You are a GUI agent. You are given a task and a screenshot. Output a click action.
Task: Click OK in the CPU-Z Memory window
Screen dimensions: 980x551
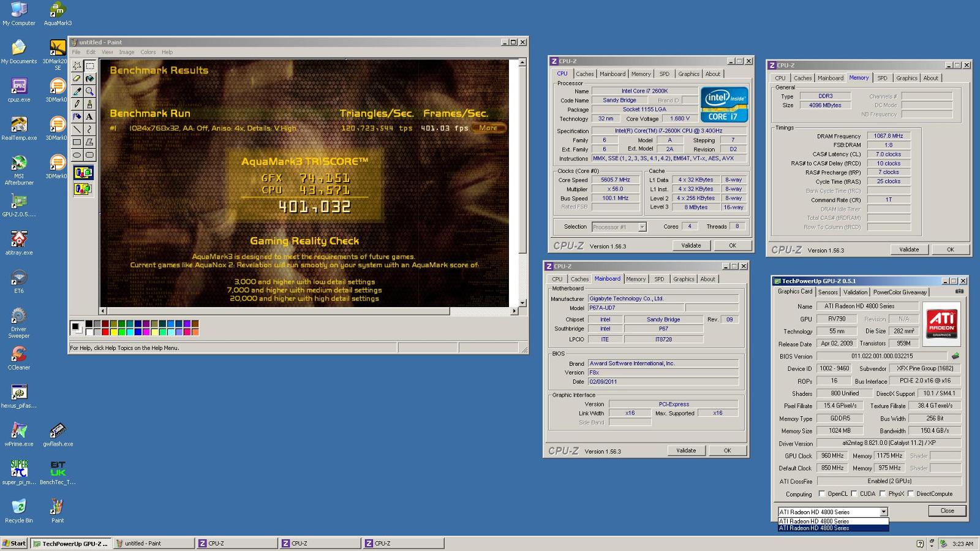[950, 249]
